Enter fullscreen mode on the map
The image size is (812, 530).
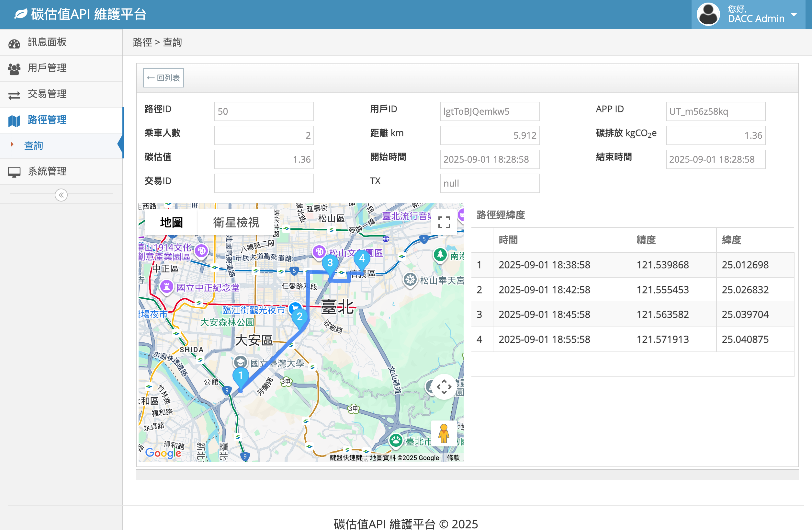click(444, 222)
